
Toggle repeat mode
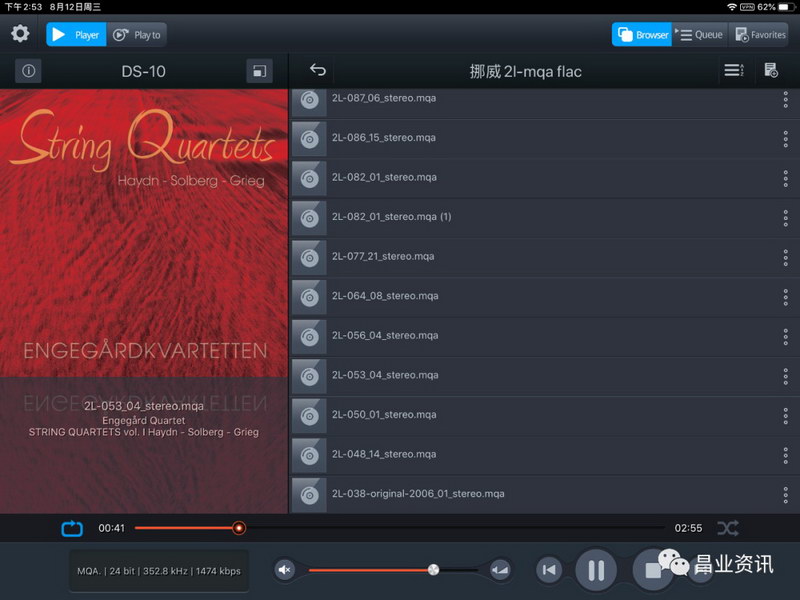pos(72,529)
